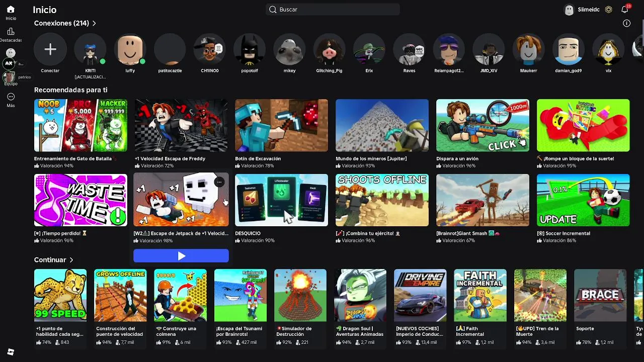This screenshot has width=644, height=362.
Task: Open Glitching_Pig's friend avatar
Action: [x=329, y=49]
